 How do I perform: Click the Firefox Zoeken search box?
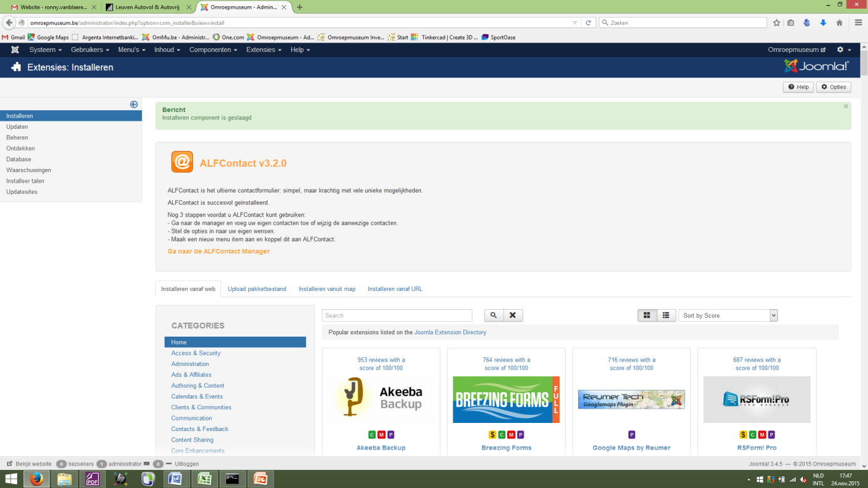coord(683,23)
